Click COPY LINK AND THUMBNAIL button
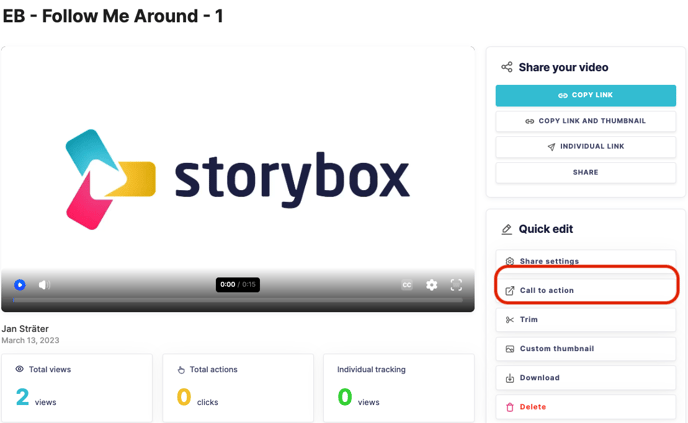This screenshot has height=423, width=688. [x=586, y=121]
